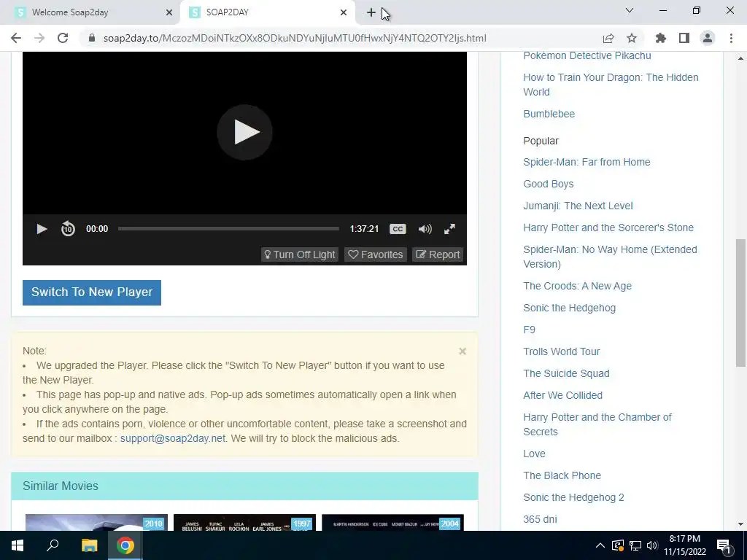Click the browser forward arrow
This screenshot has height=560, width=747.
click(39, 38)
